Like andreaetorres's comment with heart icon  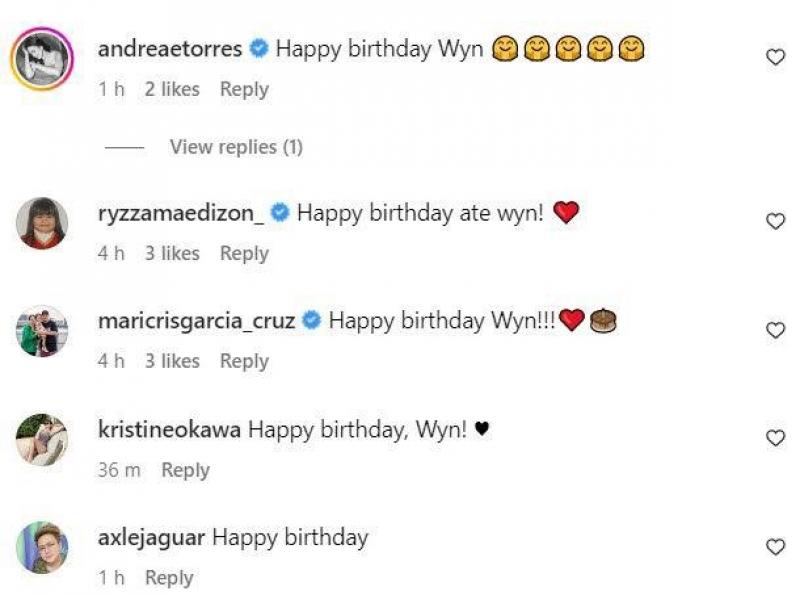coord(775,57)
